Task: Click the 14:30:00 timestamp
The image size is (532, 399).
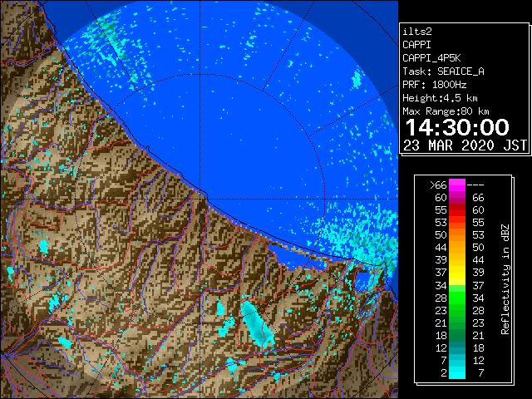Action: coord(457,127)
